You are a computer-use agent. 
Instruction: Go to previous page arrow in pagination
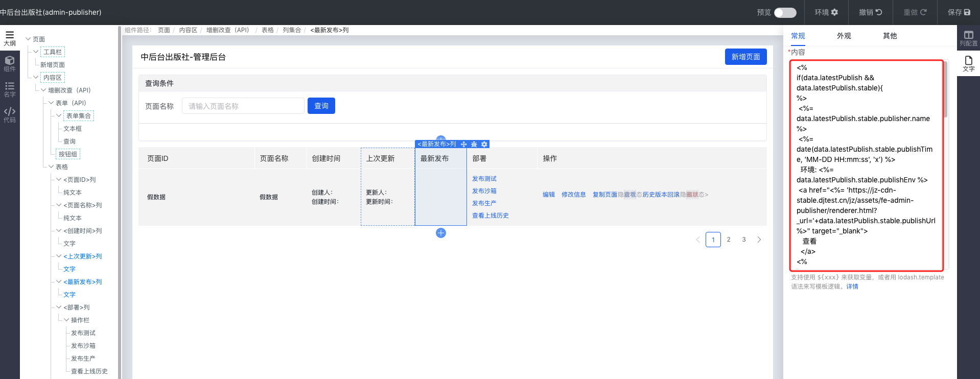pos(698,240)
